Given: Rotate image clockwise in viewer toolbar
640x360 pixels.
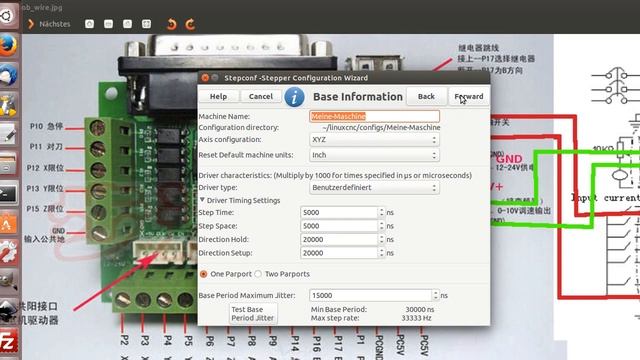Looking at the screenshot, I should click(x=190, y=24).
